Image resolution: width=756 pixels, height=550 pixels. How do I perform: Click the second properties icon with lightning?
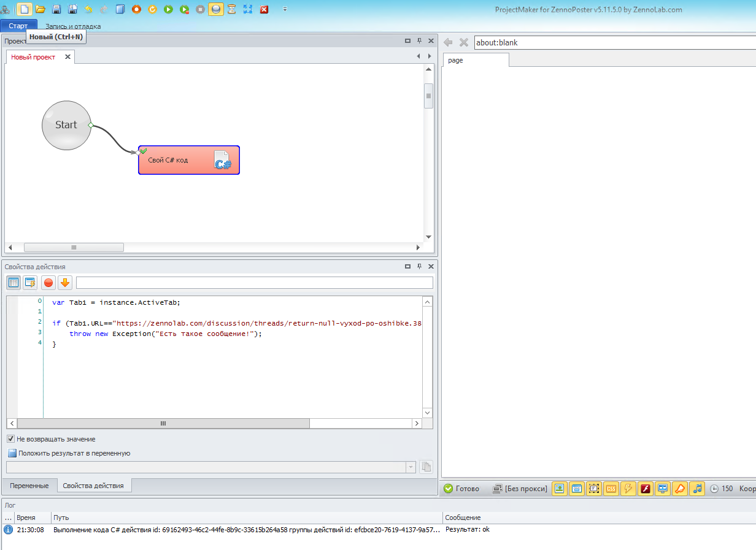tap(30, 283)
